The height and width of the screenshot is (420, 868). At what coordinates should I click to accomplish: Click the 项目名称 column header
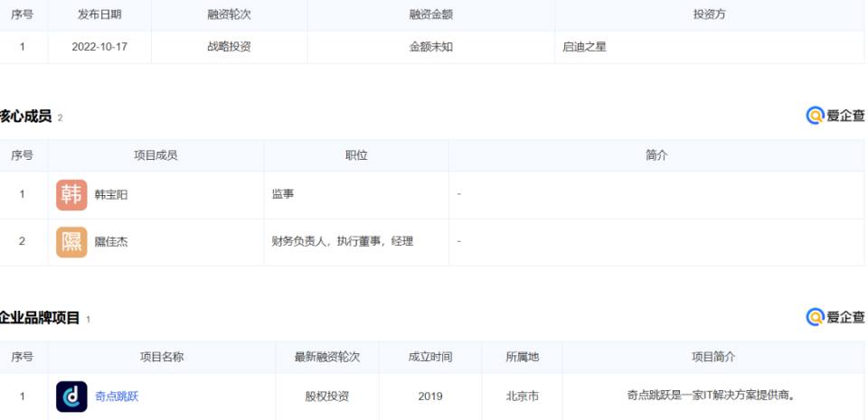[x=162, y=357]
